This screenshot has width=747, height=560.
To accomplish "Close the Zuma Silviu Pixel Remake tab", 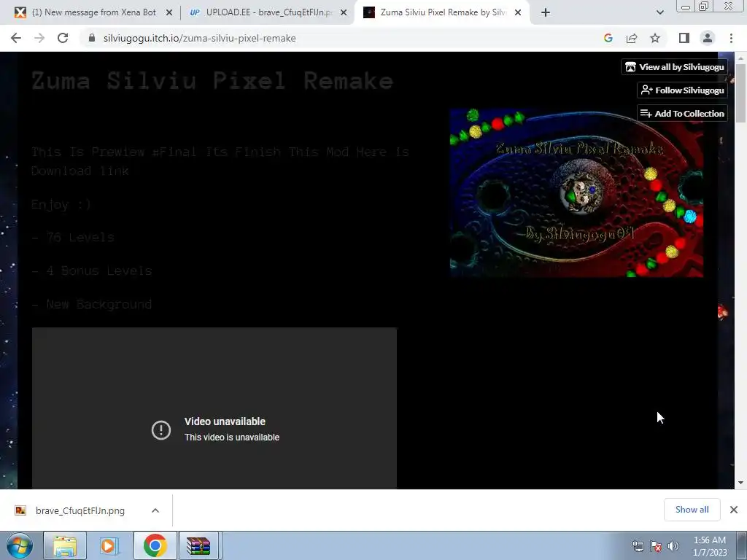I will click(518, 13).
